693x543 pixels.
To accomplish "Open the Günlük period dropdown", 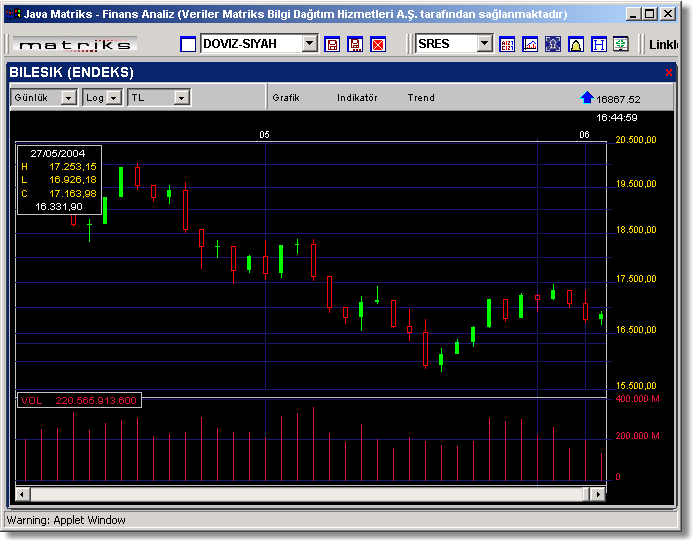I will 68,98.
